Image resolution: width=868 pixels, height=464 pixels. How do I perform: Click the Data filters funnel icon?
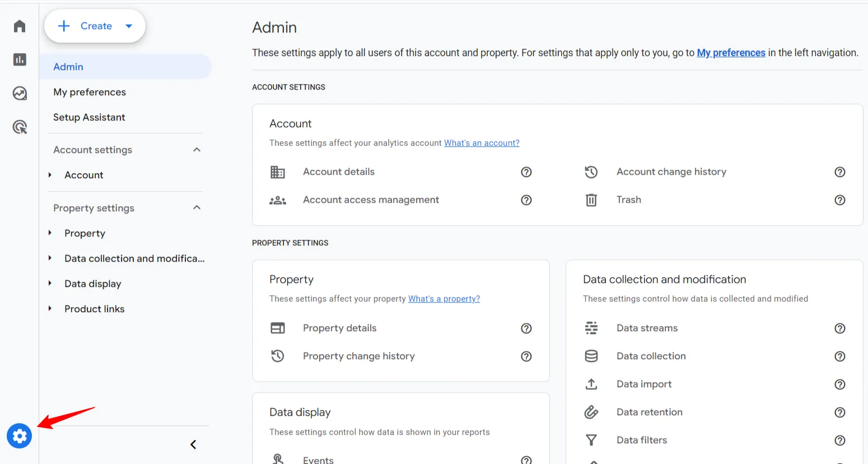(591, 440)
